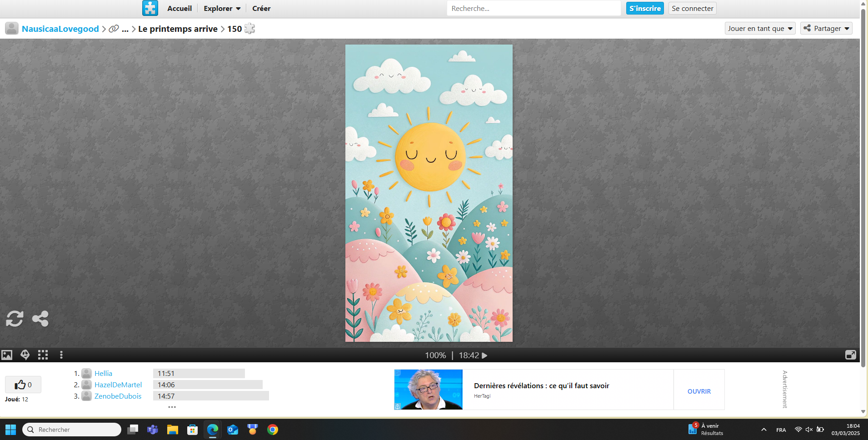
Task: Switch the puzzle to fullscreen mode
Action: (x=851, y=355)
